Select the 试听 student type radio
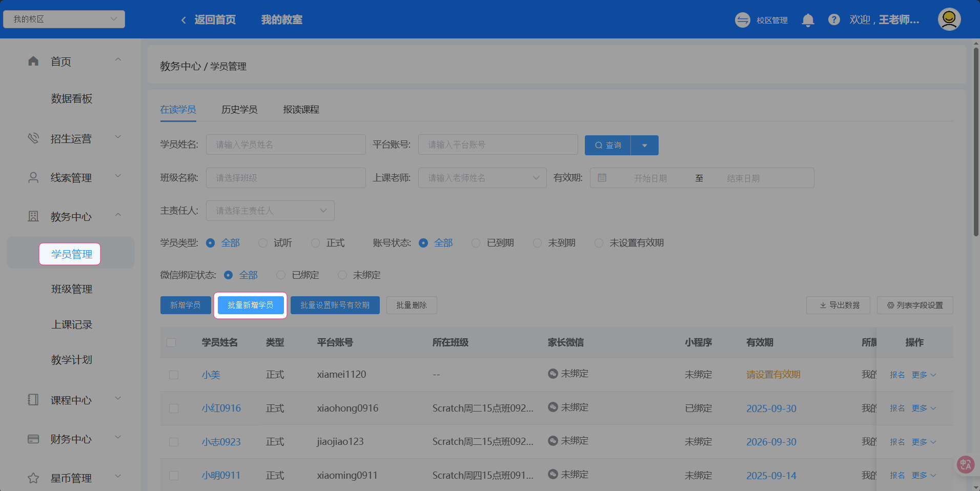The height and width of the screenshot is (491, 980). [263, 243]
